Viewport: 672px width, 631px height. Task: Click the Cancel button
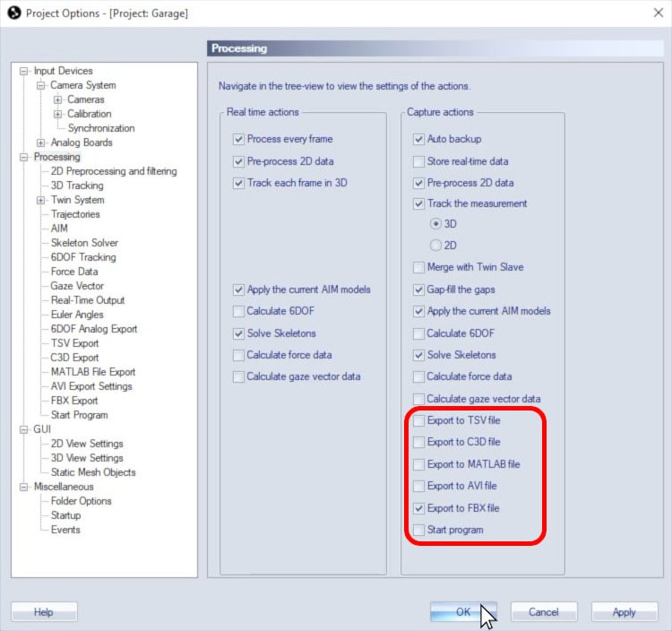(x=544, y=611)
